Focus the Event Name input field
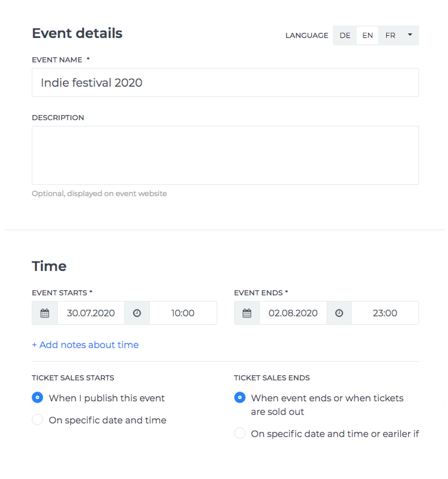The image size is (448, 479). point(225,82)
